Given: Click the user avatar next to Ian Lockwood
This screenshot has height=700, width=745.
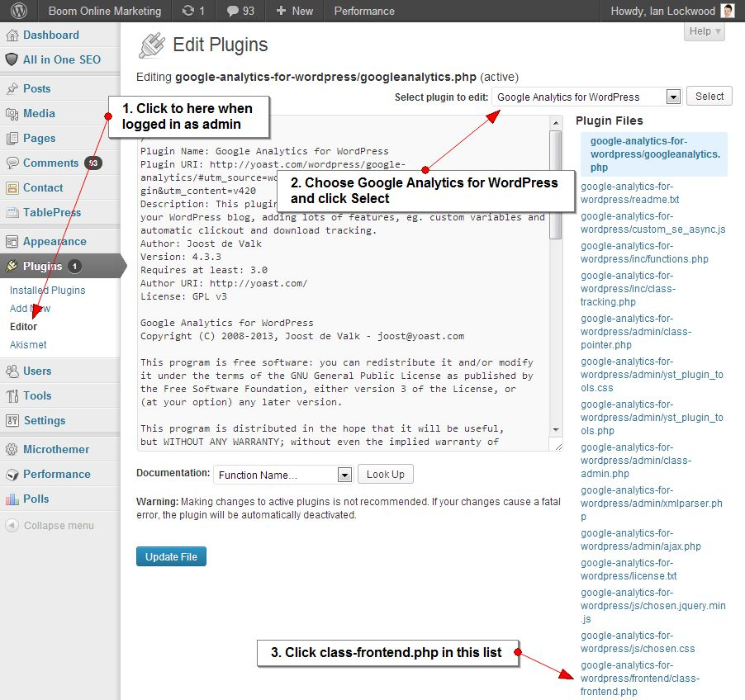Looking at the screenshot, I should pos(727,11).
